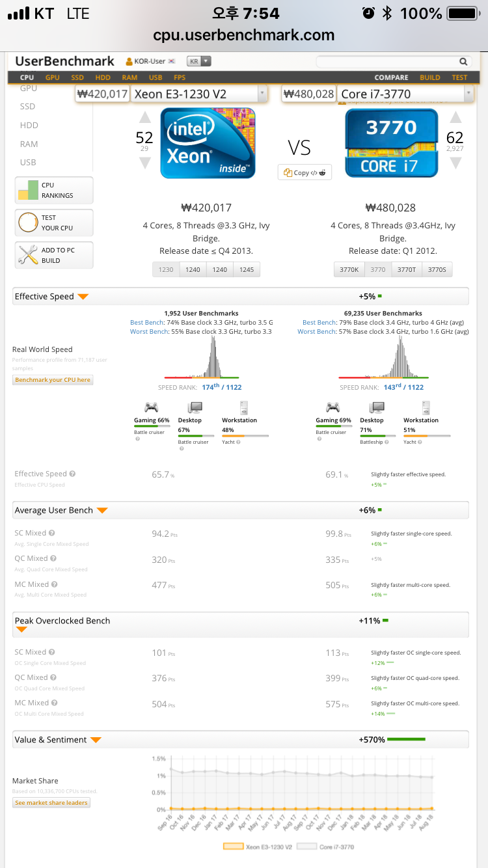Open the UserBenchmark home logo
Image resolution: width=488 pixels, height=868 pixels.
pyautogui.click(x=64, y=61)
